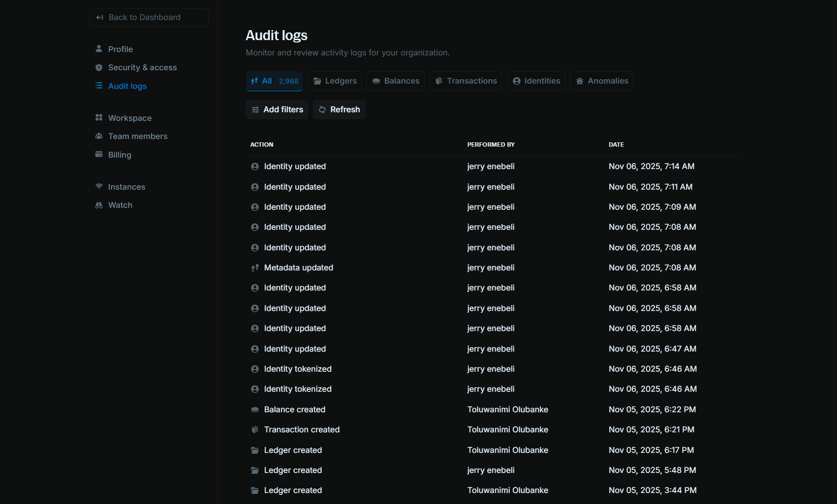Select the Billing card icon
The width and height of the screenshot is (837, 504).
[x=98, y=154]
